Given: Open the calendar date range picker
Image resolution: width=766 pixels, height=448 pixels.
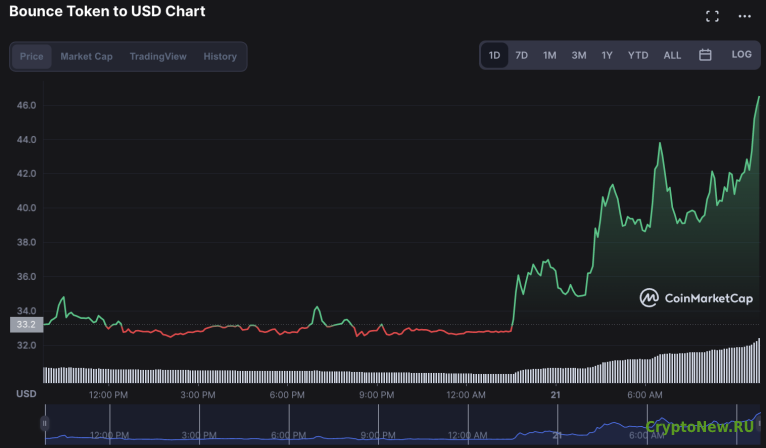Looking at the screenshot, I should coord(705,55).
